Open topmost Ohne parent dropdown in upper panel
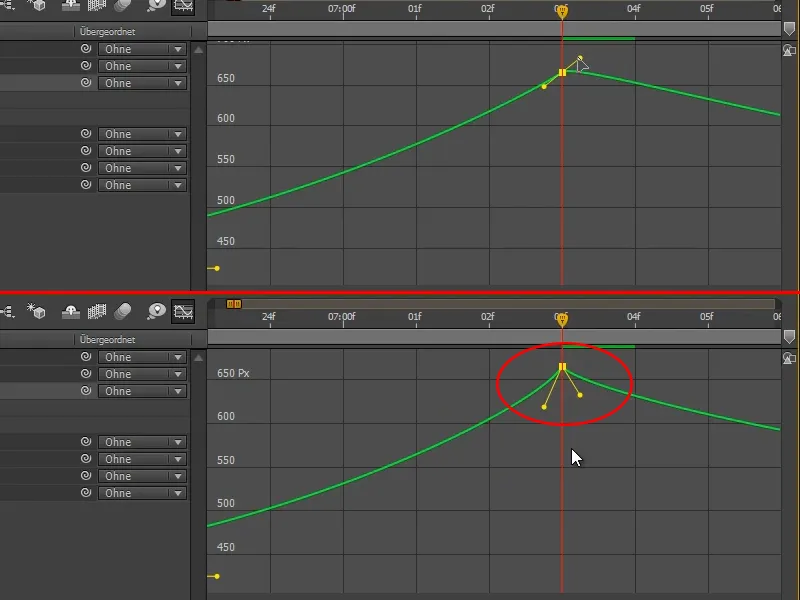The width and height of the screenshot is (800, 600). (142, 49)
